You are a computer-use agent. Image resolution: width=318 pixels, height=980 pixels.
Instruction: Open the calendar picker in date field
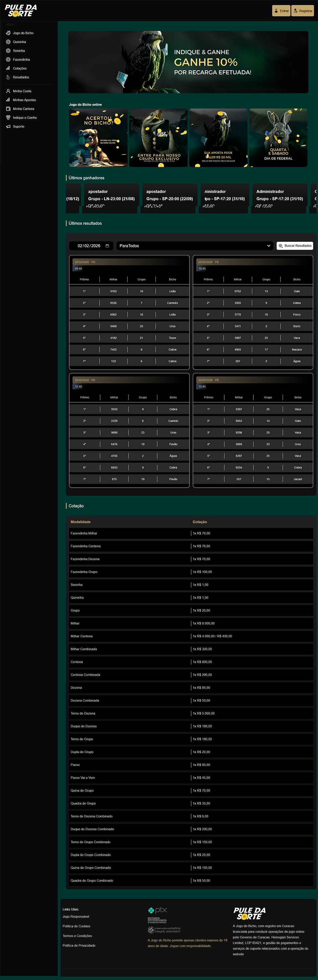(107, 246)
